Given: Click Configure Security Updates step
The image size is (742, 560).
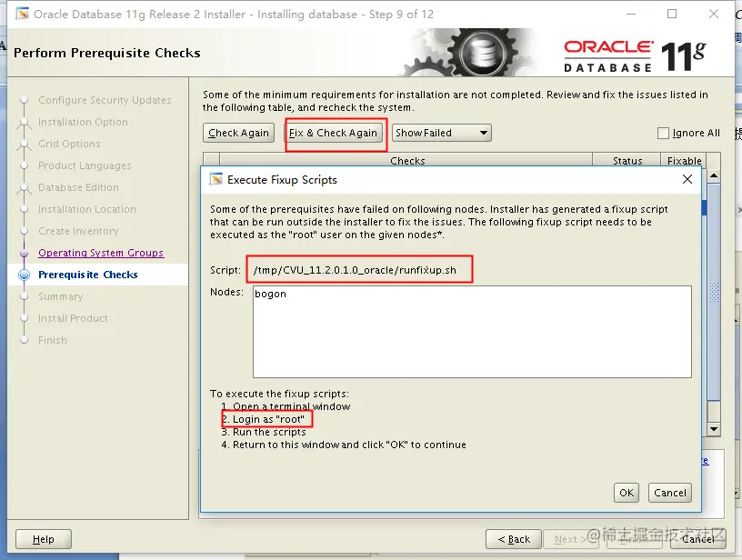Looking at the screenshot, I should [x=105, y=100].
